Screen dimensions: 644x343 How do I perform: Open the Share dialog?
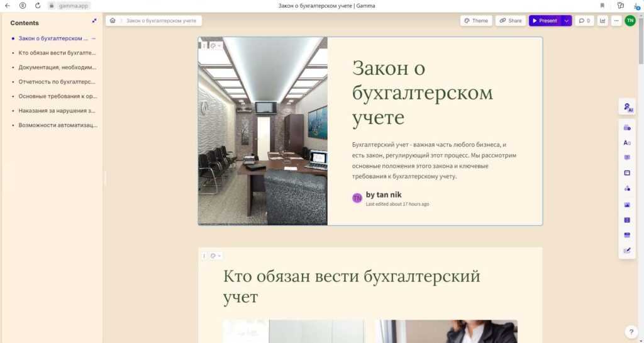511,21
